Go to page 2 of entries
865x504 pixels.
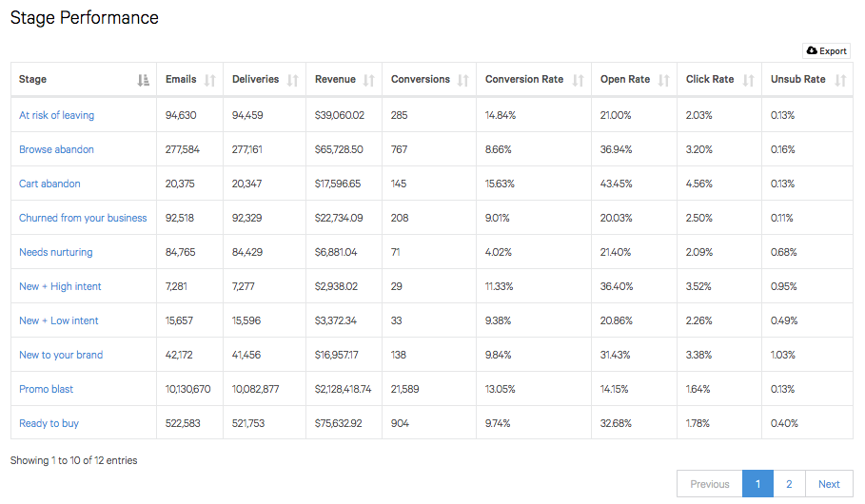tap(789, 484)
